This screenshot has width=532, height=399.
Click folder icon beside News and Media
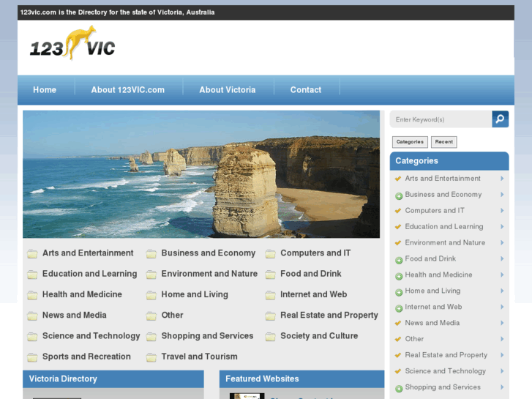point(32,316)
